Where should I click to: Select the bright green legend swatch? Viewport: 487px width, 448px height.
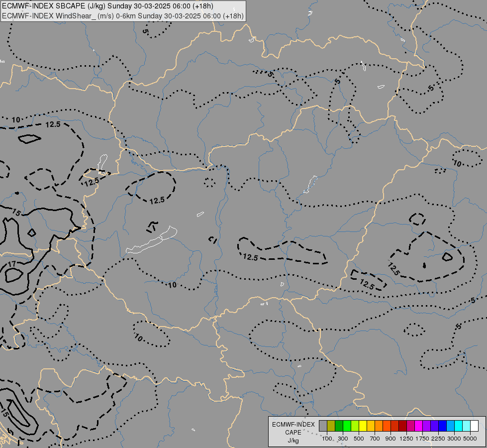tap(347, 426)
